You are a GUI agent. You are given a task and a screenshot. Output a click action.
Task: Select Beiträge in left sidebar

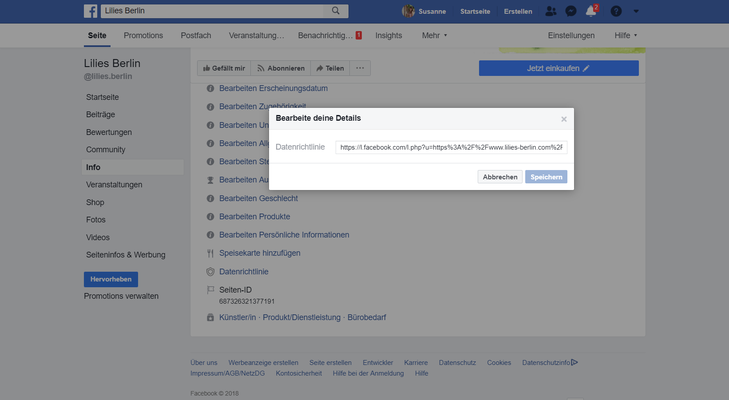(x=100, y=114)
